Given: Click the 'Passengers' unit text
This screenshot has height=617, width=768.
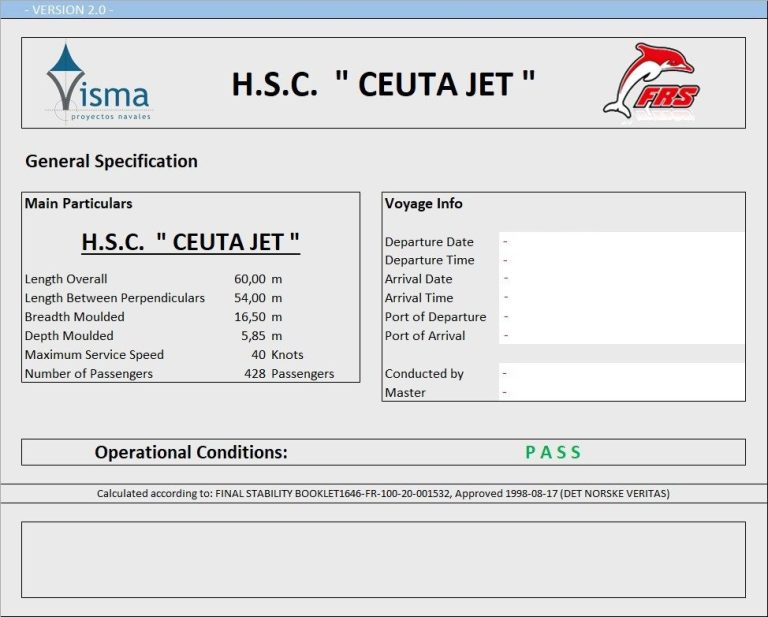Looking at the screenshot, I should coord(303,374).
